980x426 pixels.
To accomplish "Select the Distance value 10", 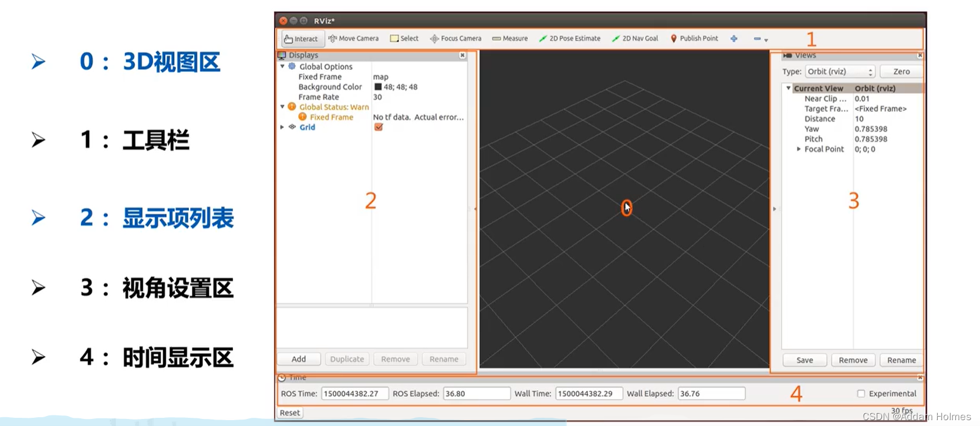I will click(859, 119).
